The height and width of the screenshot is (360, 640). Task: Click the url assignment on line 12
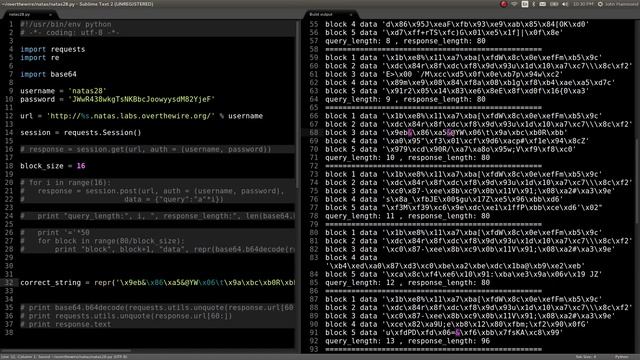click(x=141, y=116)
